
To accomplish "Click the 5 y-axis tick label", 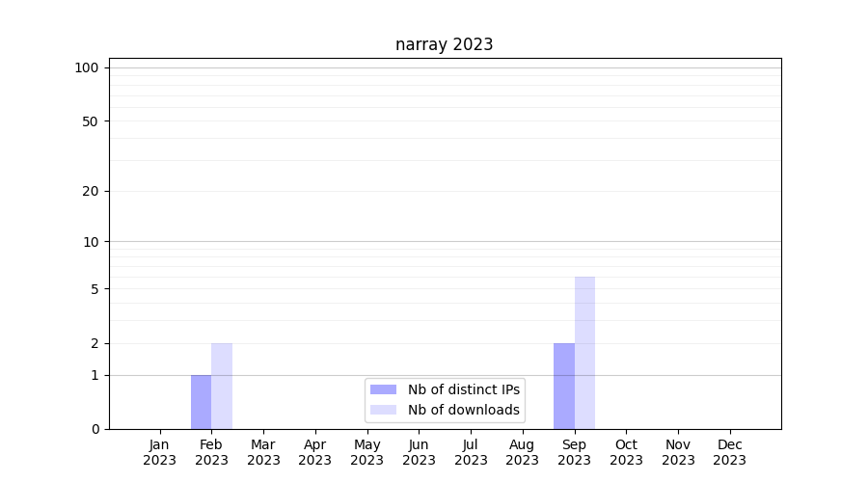I will pos(94,289).
